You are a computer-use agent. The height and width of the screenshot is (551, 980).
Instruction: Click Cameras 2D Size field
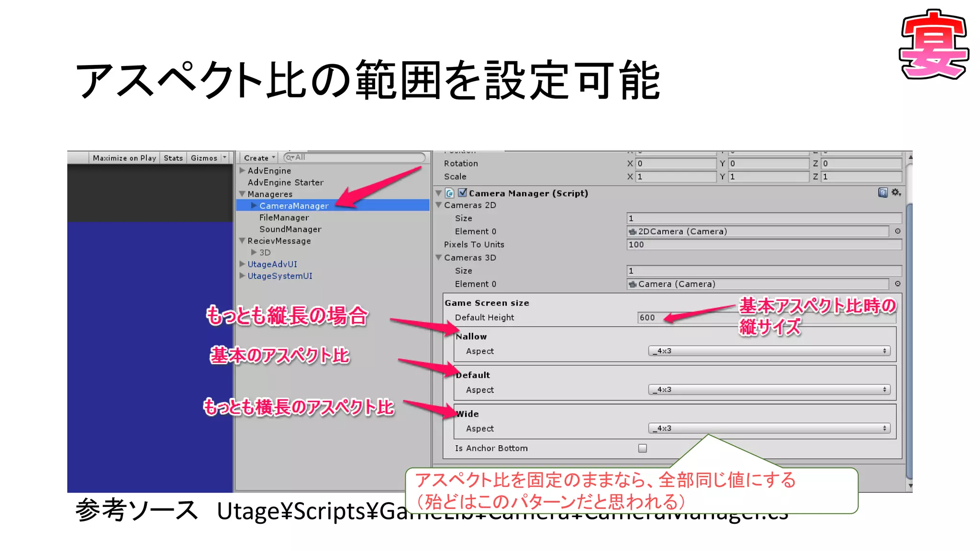pos(764,218)
